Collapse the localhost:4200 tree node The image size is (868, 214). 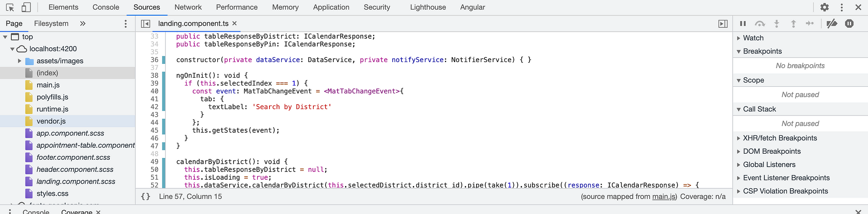click(12, 49)
